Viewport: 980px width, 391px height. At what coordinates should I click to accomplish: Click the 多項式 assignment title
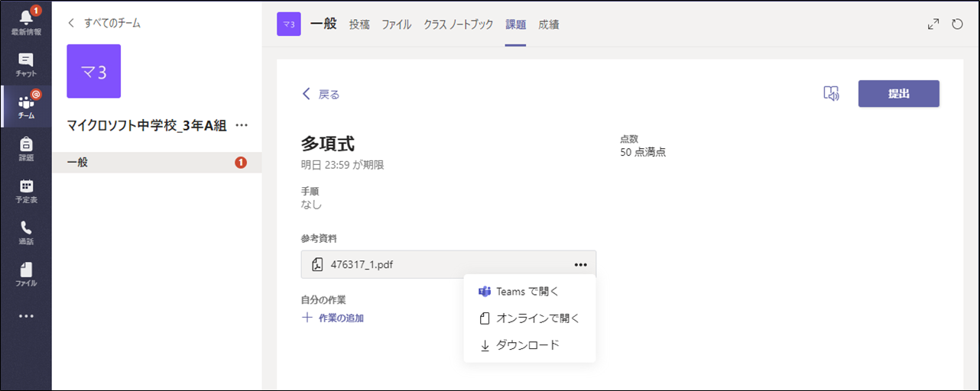[x=328, y=144]
